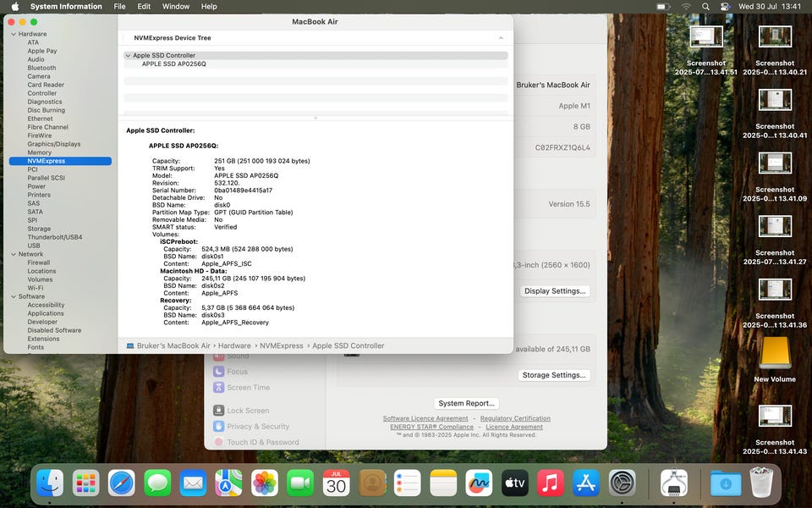812x508 pixels.
Task: Collapse the Network section in sidebar
Action: 14,254
